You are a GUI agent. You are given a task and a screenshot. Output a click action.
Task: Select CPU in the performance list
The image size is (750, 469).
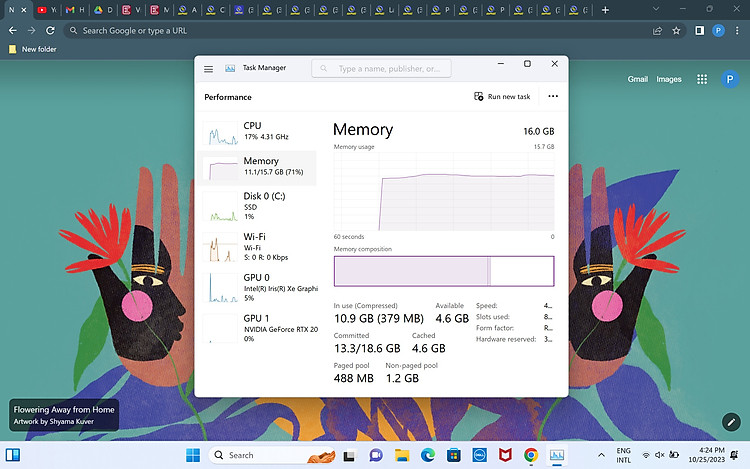257,132
